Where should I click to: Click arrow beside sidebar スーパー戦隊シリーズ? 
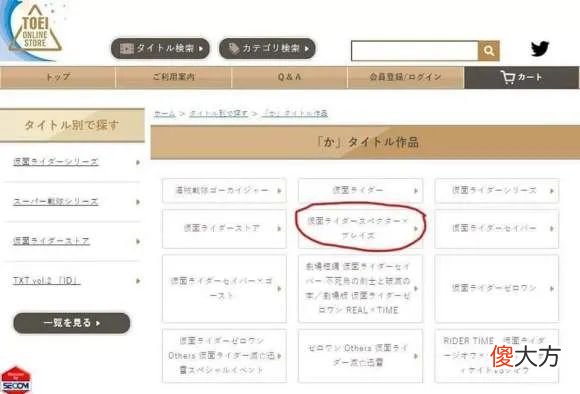[x=138, y=202]
